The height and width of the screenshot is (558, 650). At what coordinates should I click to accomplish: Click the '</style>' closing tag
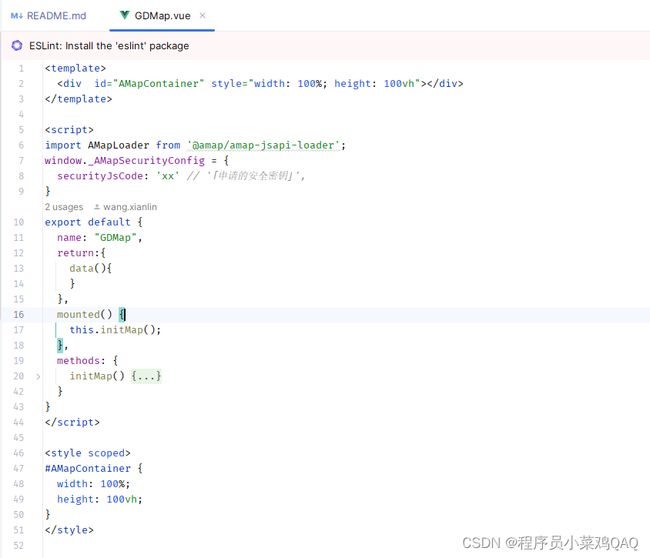(x=69, y=530)
